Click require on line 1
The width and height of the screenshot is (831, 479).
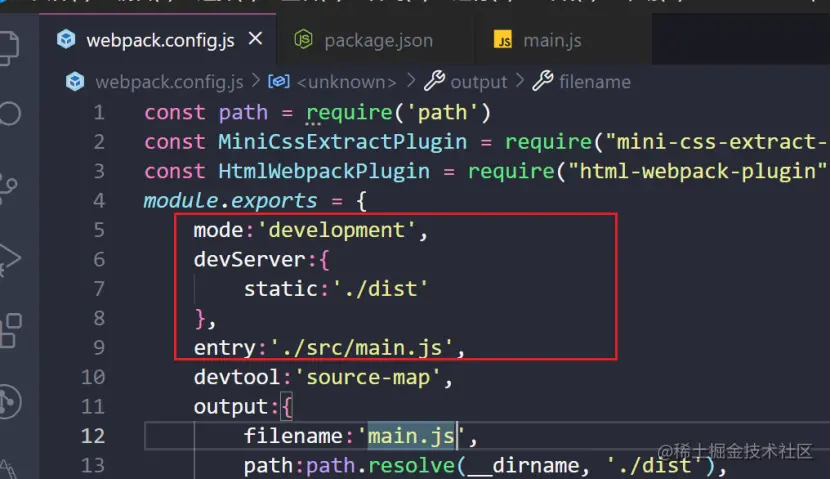click(x=349, y=113)
